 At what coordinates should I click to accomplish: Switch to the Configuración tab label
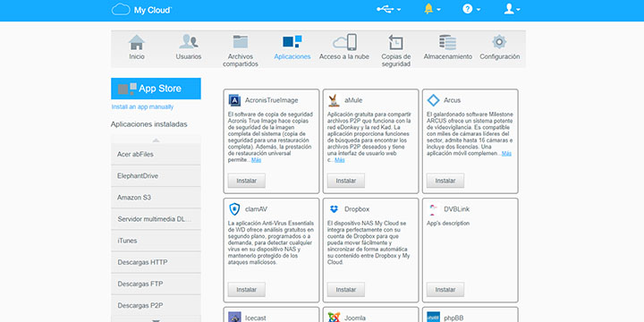point(499,56)
